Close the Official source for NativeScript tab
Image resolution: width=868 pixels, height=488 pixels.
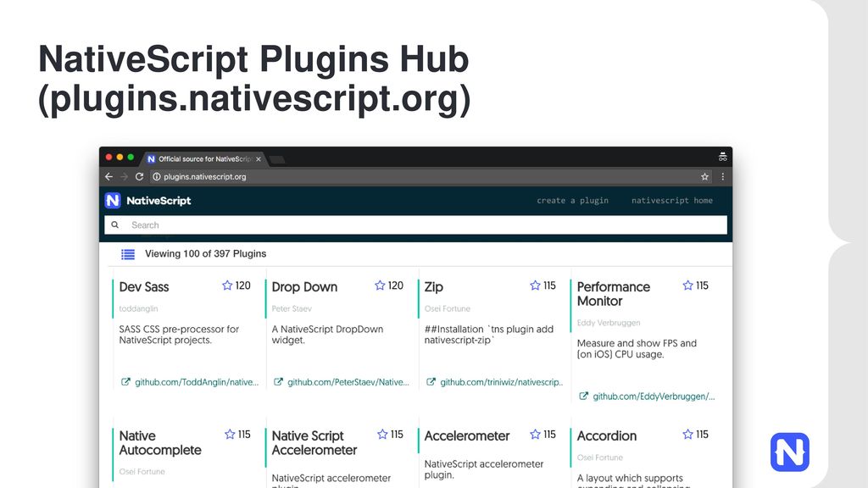pyautogui.click(x=259, y=159)
